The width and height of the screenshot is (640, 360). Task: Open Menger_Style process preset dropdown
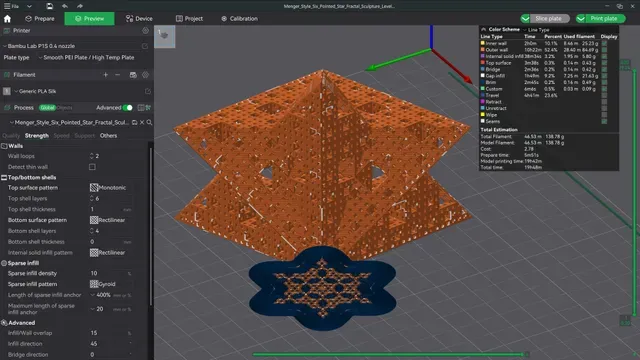69,122
